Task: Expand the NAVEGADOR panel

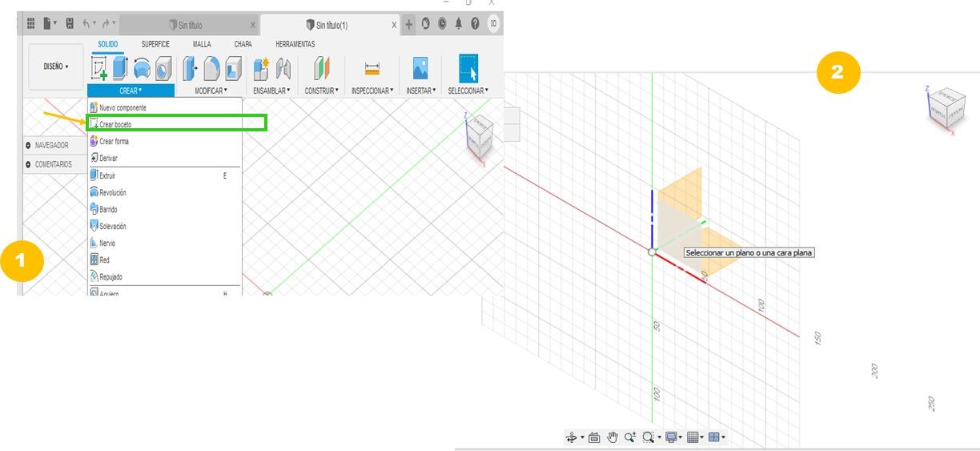Action: 28,145
